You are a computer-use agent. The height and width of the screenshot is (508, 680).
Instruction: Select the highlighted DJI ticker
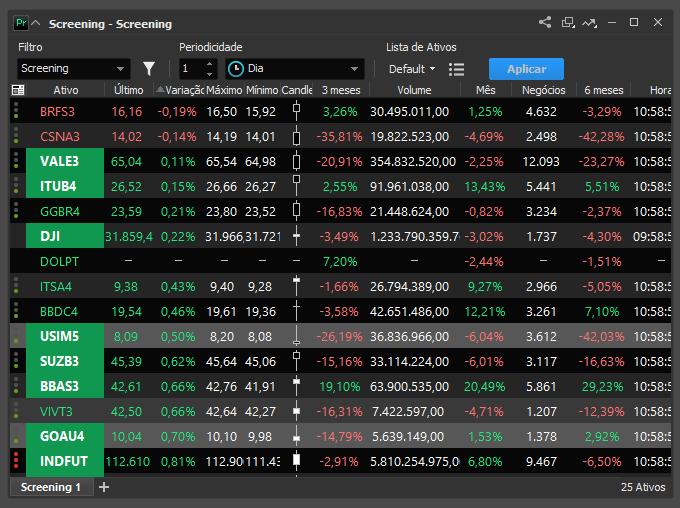pyautogui.click(x=65, y=236)
